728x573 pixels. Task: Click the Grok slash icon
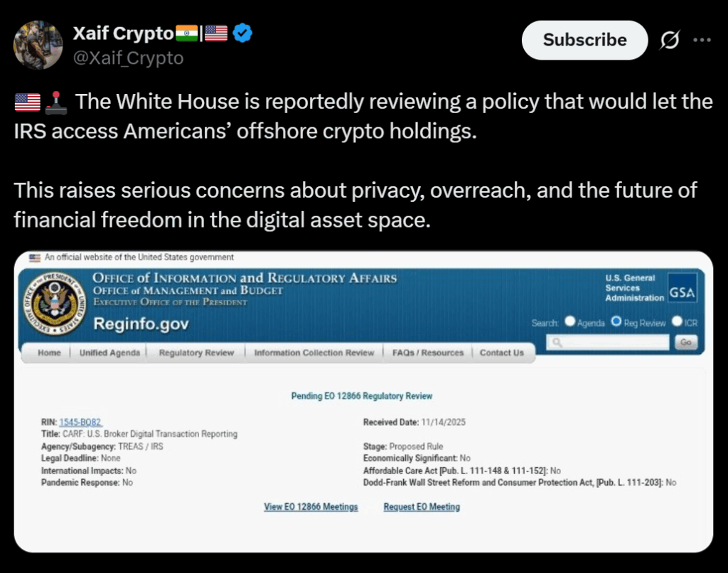669,41
